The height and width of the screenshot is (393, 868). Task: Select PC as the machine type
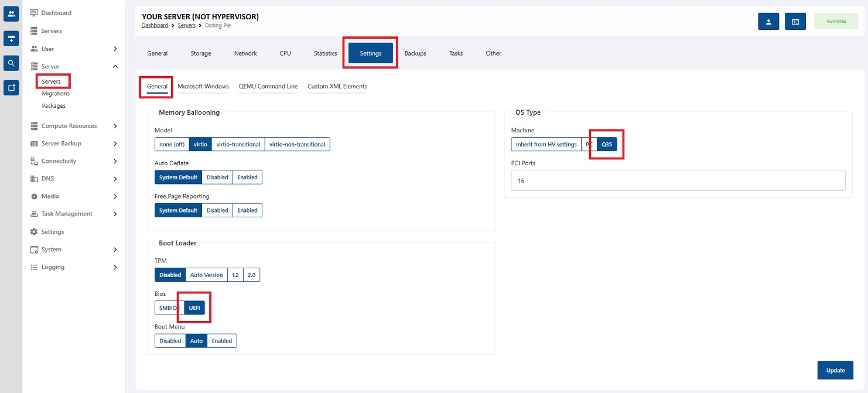589,144
